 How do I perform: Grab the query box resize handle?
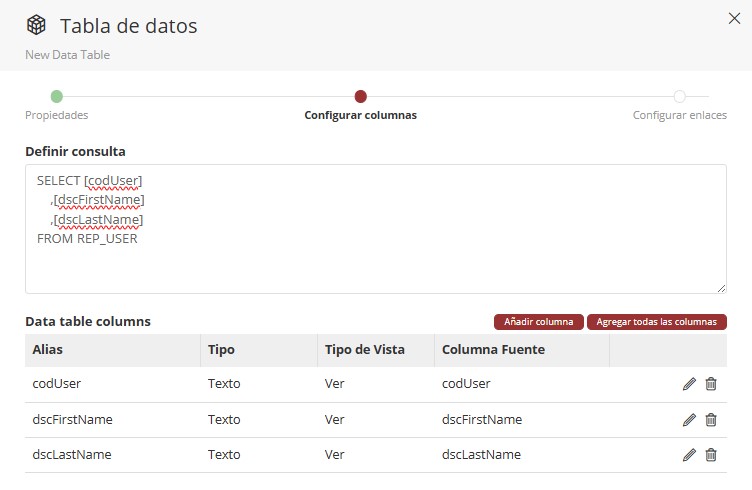tap(721, 288)
